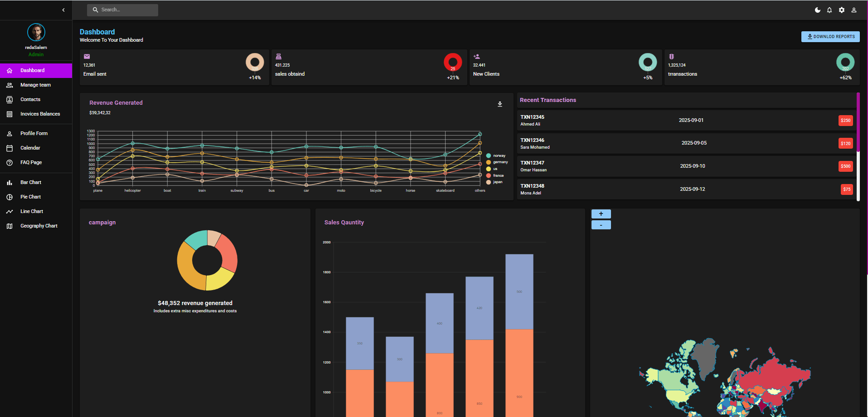Open settings via the gear icon
This screenshot has width=868, height=417.
841,10
